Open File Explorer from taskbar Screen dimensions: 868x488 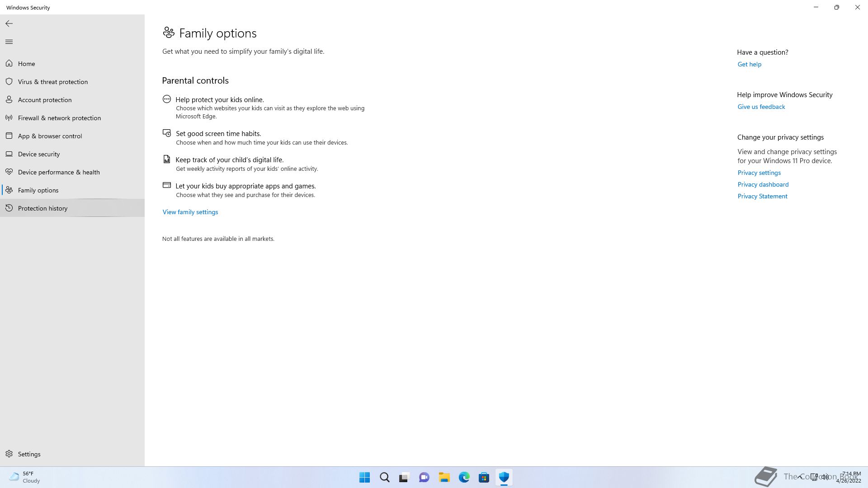[444, 477]
